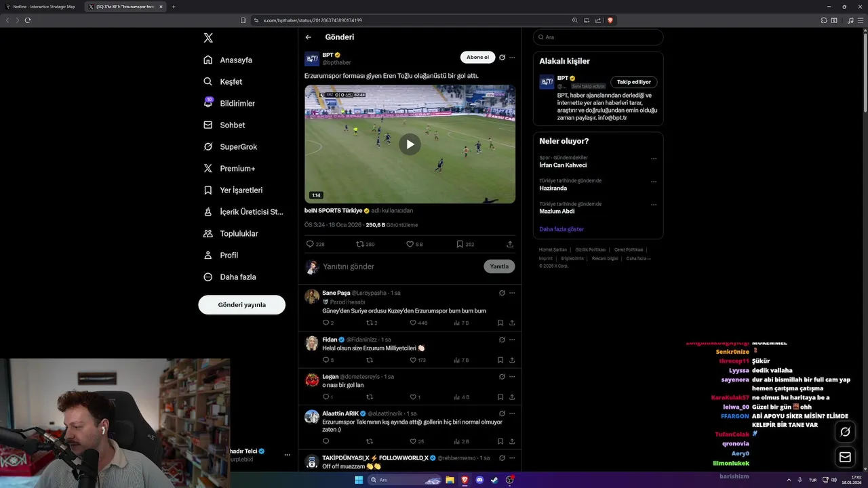Expand Daha fazla menu in sidebar
Screen dimensions: 868x488
(x=230, y=277)
